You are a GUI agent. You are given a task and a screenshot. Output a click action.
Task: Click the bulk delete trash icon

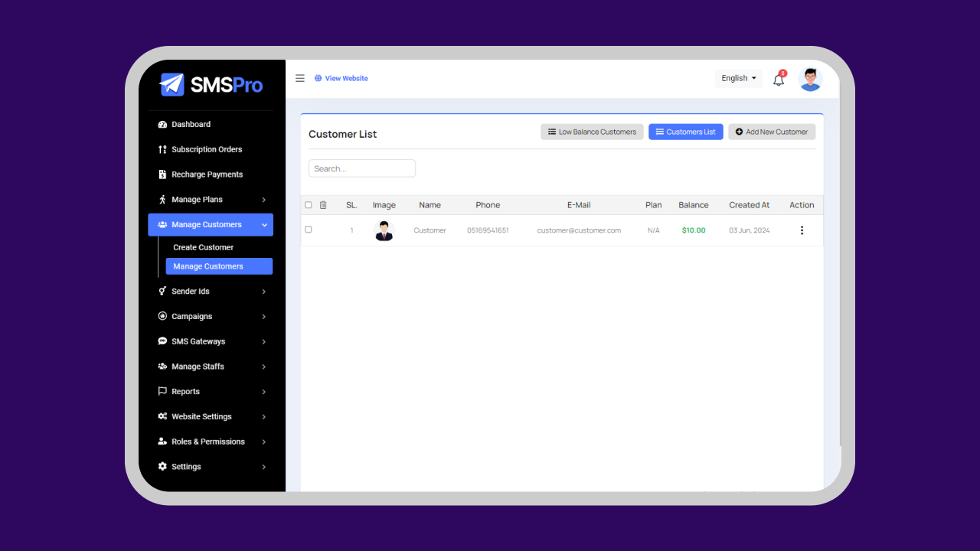(323, 204)
